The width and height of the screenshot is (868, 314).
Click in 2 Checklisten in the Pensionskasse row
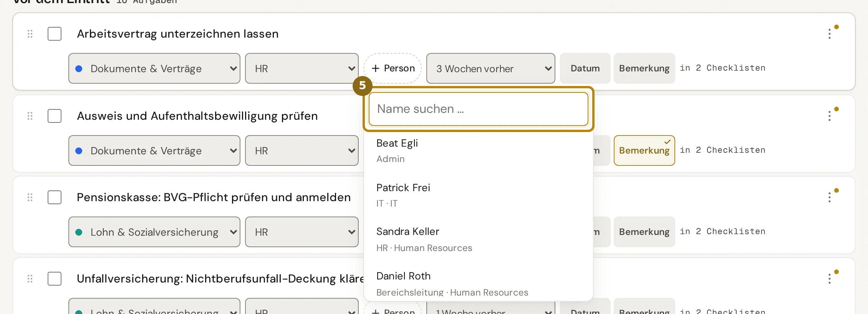[x=723, y=231]
